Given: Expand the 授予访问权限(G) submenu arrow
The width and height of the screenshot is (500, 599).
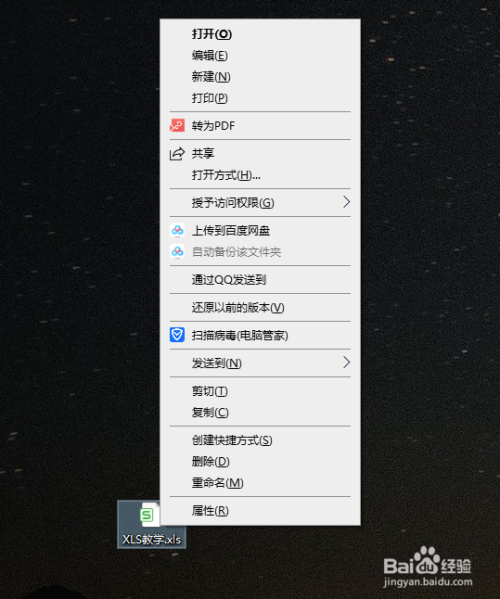Looking at the screenshot, I should [346, 202].
